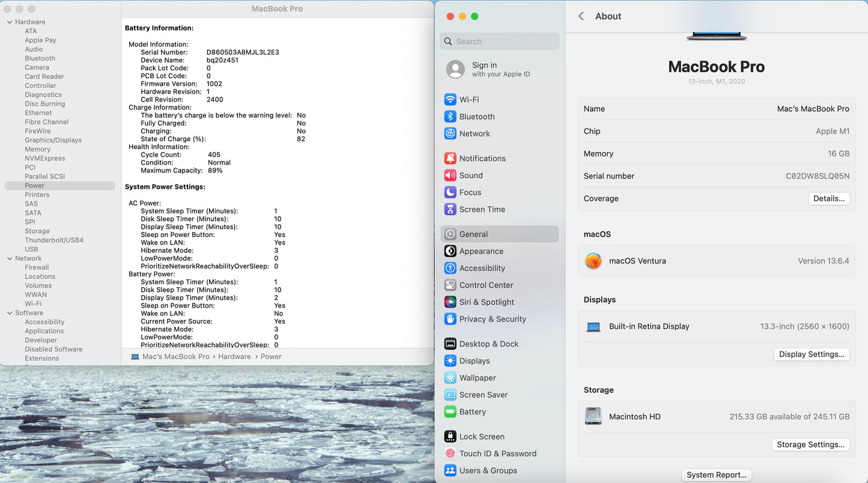This screenshot has width=868, height=483.
Task: Click the Touch ID & Password icon
Action: coord(450,454)
